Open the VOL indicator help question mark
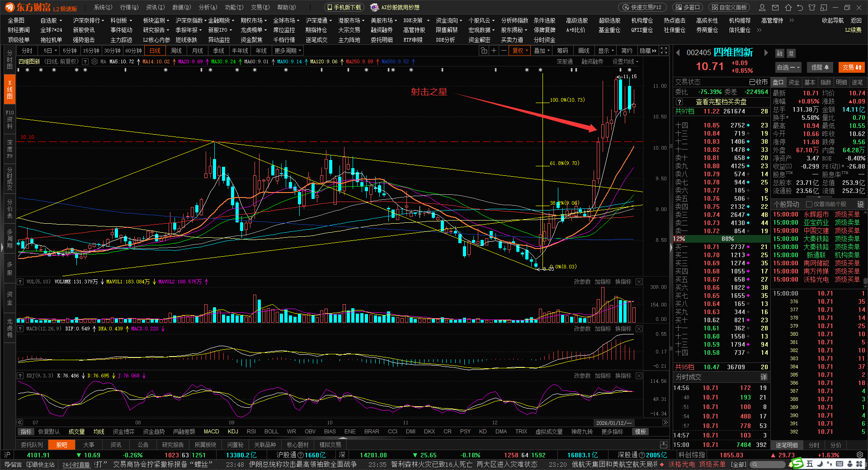The height and width of the screenshot is (470, 868). pos(20,282)
